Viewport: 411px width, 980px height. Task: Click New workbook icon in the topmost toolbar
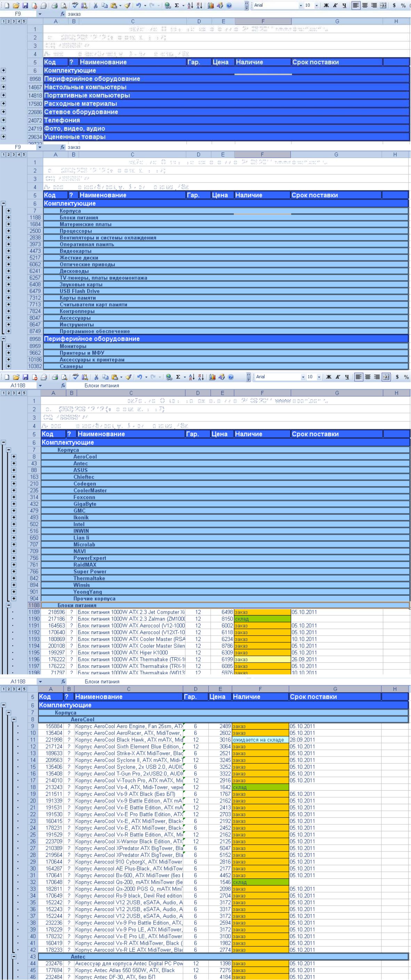tap(7, 5)
